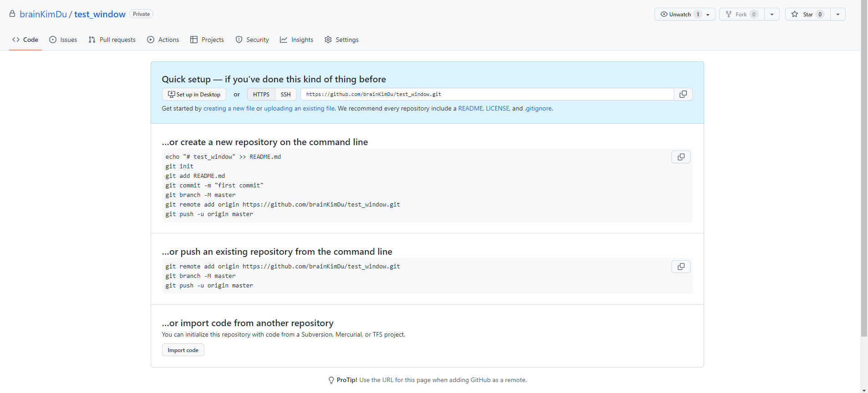Click the '...or import code from another repository' heading
This screenshot has height=393, width=868.
248,323
